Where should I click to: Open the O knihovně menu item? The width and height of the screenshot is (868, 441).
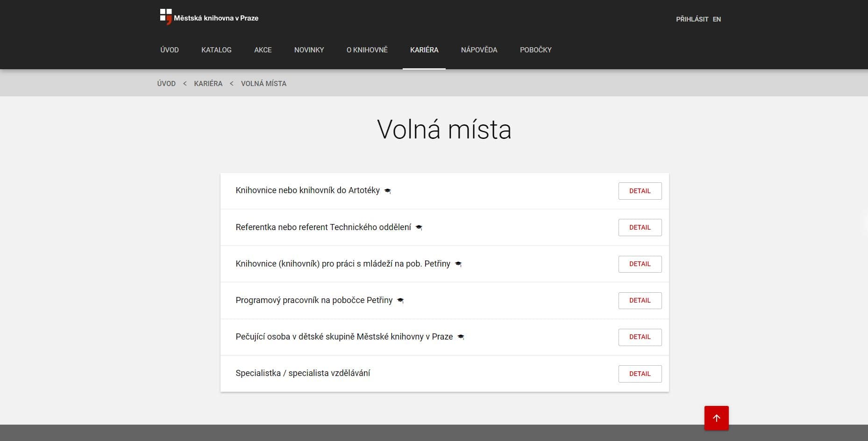click(x=367, y=50)
